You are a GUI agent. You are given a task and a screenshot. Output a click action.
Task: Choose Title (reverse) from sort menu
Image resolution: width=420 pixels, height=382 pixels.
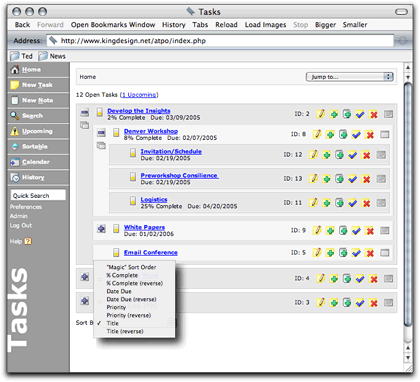[x=125, y=331]
